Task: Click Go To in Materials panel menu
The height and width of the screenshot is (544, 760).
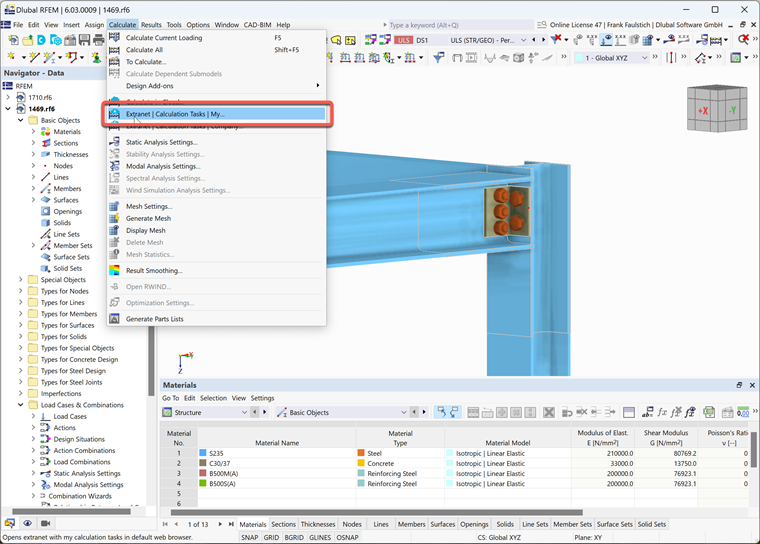Action: click(171, 398)
